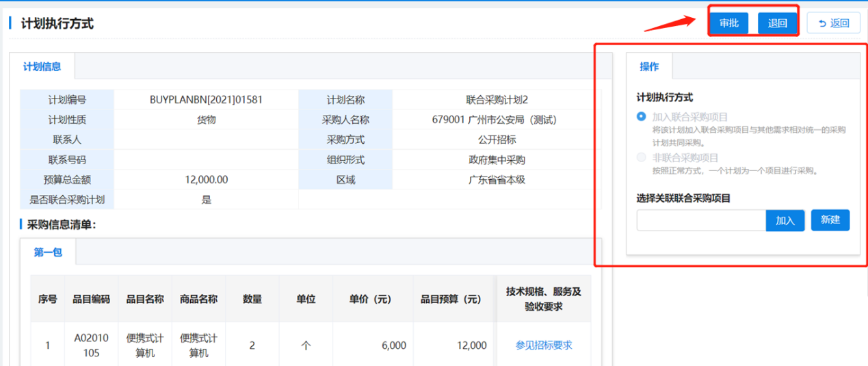Click the 技术规格、服务及验收要求 column header
Screen dimensions: 868x366
click(543, 299)
